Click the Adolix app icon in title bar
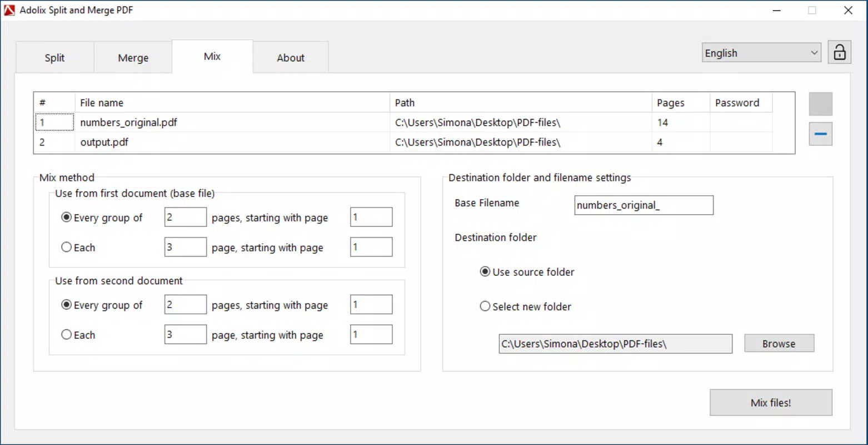The image size is (868, 445). 9,10
